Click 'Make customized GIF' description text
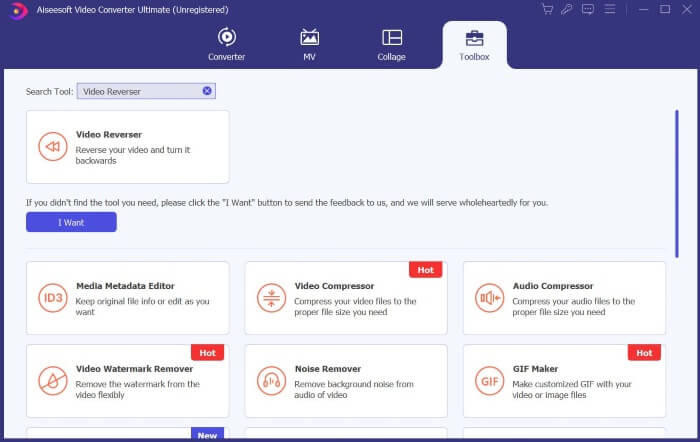This screenshot has height=442, width=700. [x=572, y=389]
